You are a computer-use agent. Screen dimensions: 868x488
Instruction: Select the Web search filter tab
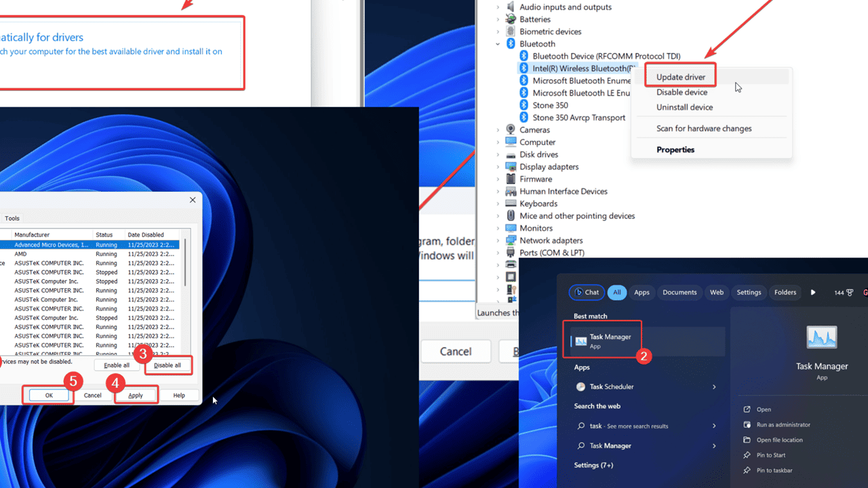pos(717,293)
